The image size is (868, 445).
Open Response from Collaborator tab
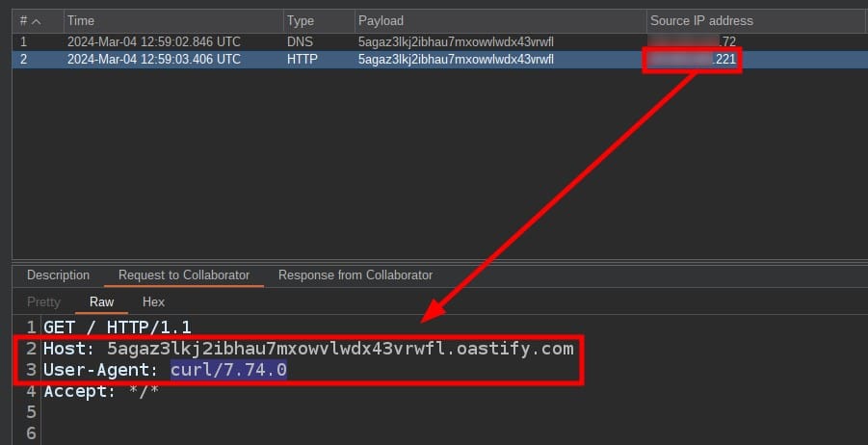pos(355,275)
